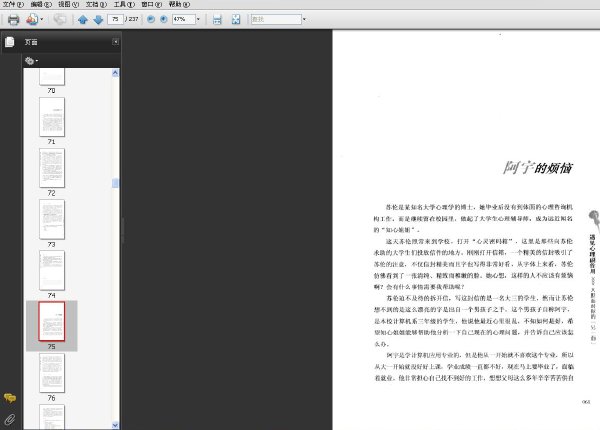Click the fit one full page icon
This screenshot has width=600, height=430.
tap(236, 20)
